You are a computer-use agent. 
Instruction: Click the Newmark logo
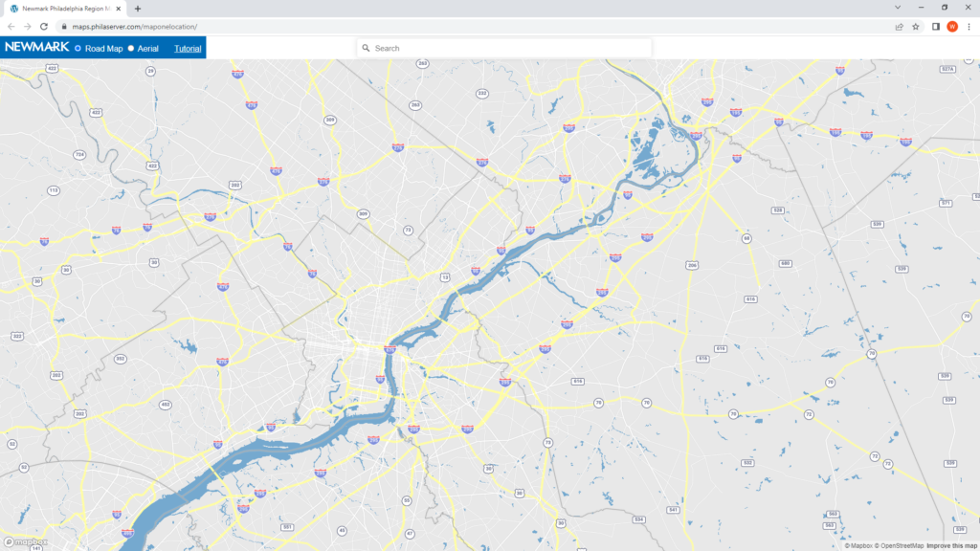(36, 47)
